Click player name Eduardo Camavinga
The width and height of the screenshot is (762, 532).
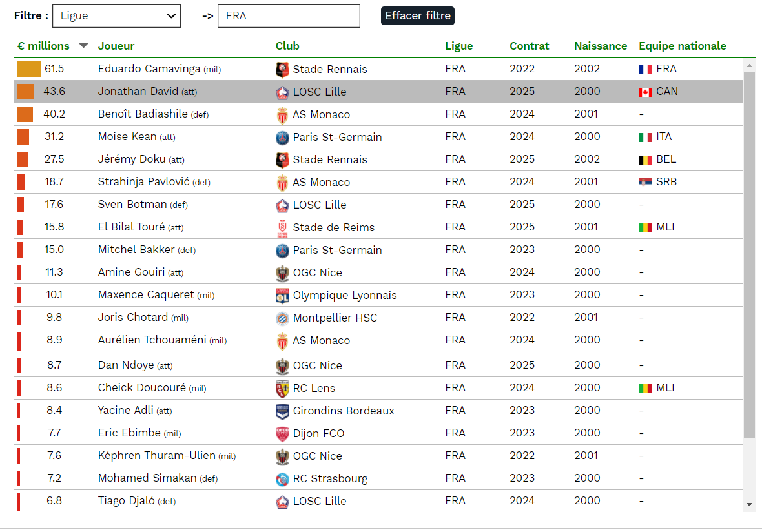149,68
